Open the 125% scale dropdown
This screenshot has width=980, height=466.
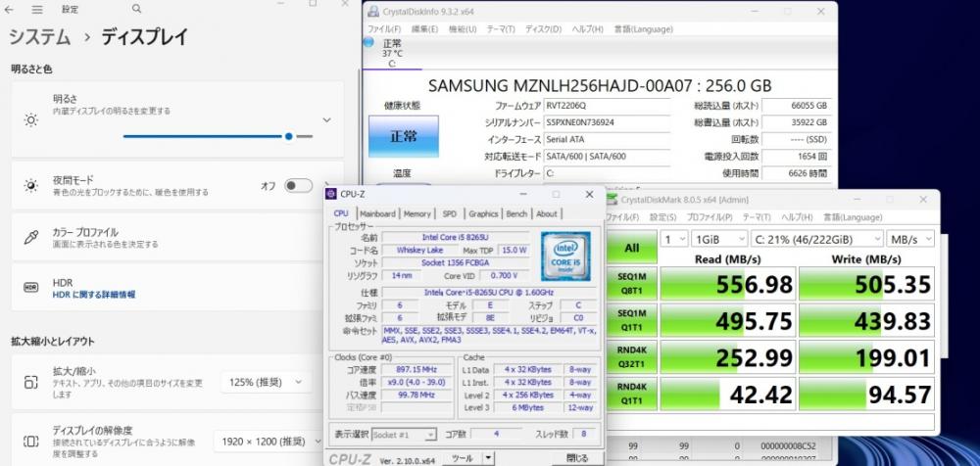266,382
